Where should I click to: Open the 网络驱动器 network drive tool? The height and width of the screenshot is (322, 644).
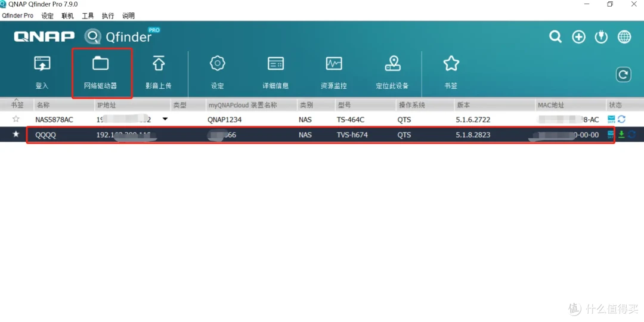point(101,73)
